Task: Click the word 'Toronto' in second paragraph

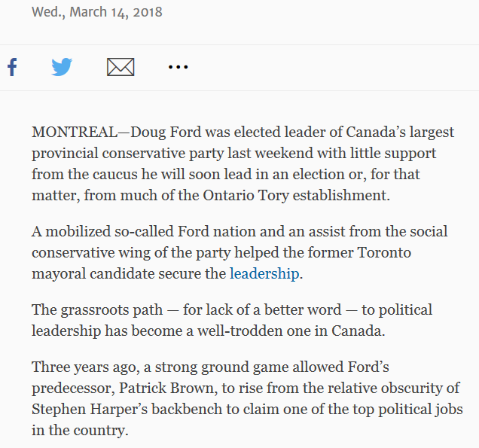Action: pyautogui.click(x=384, y=252)
